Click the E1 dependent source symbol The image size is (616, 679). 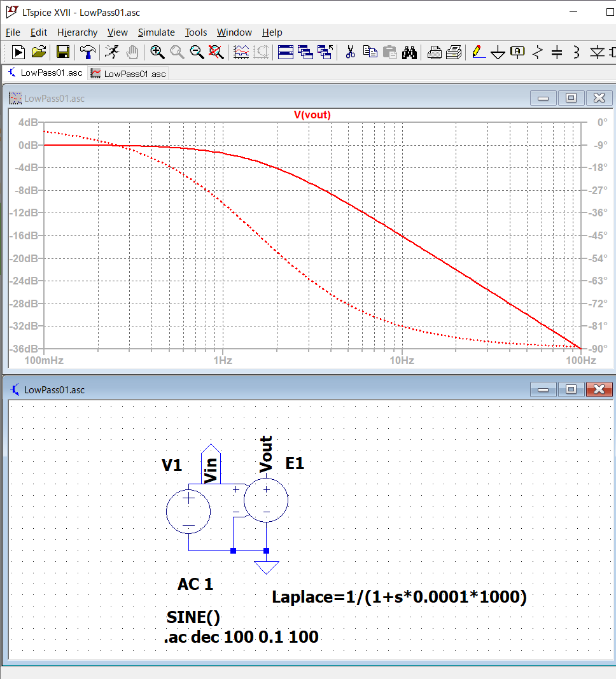[x=266, y=500]
